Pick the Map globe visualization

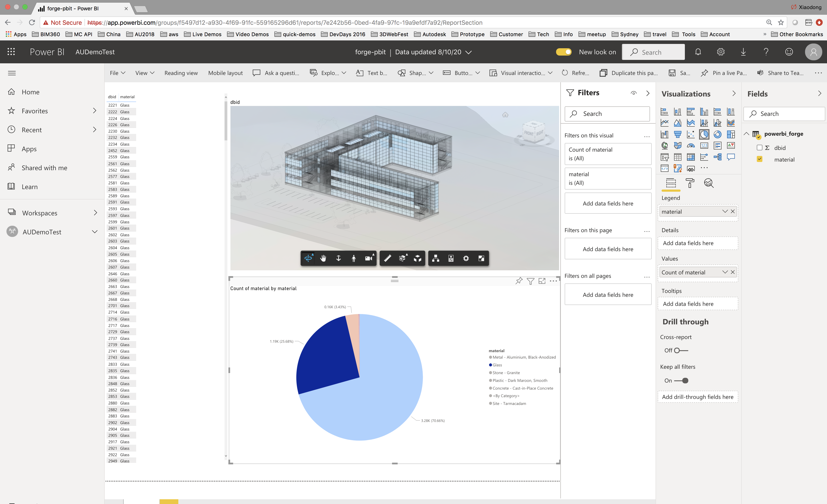pyautogui.click(x=665, y=146)
